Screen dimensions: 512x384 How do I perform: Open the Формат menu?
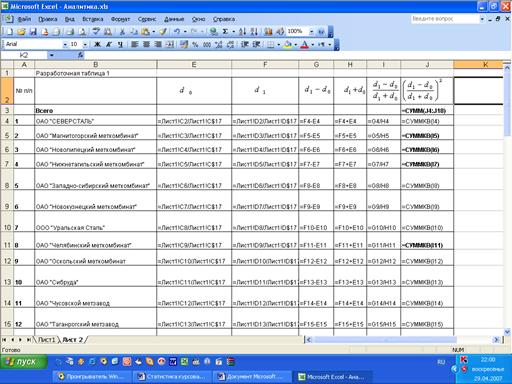(x=120, y=19)
